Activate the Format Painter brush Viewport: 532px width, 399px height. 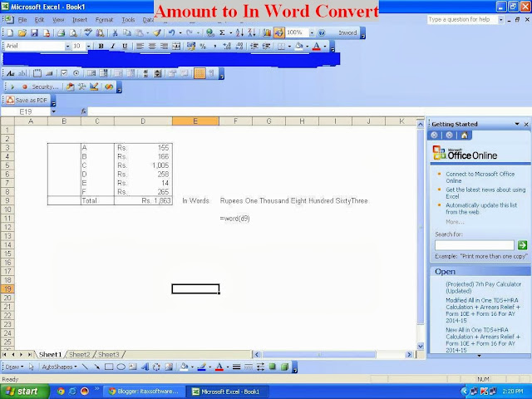157,32
